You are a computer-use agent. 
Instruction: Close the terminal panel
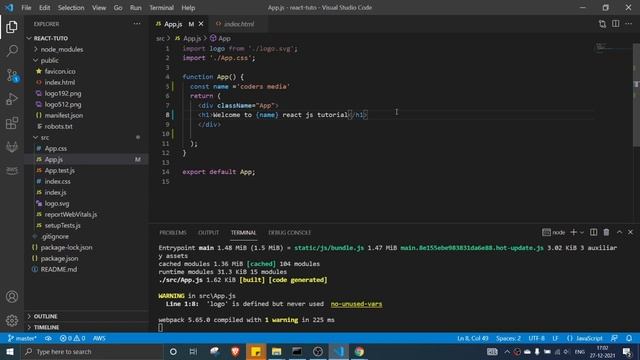[x=631, y=232]
